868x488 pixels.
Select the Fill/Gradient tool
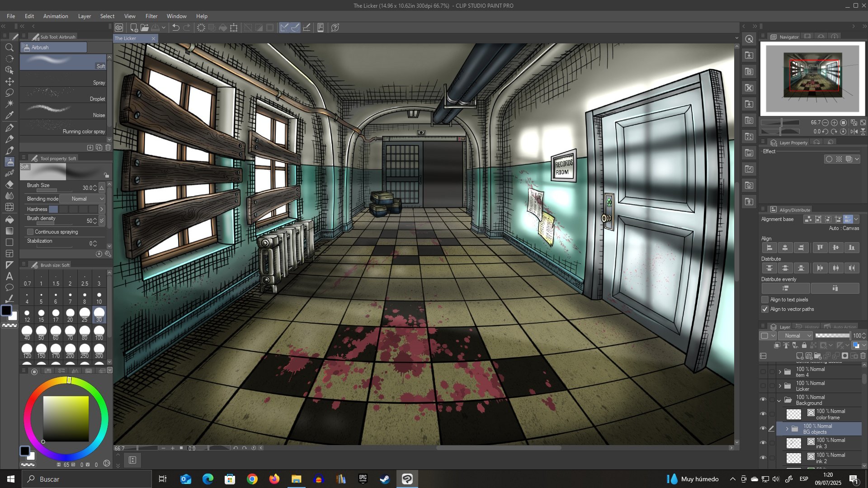pyautogui.click(x=9, y=219)
